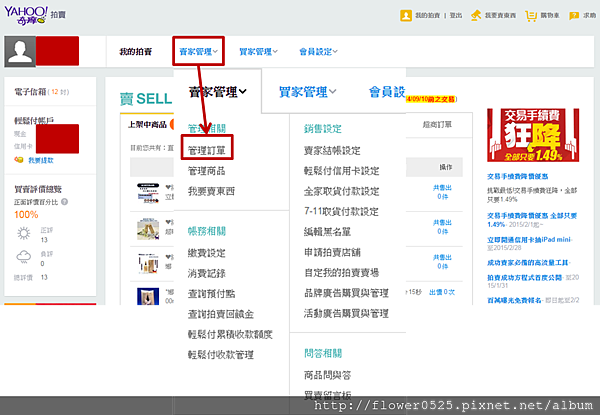Click 登出 link in top header
600x415 pixels.
pyautogui.click(x=456, y=15)
